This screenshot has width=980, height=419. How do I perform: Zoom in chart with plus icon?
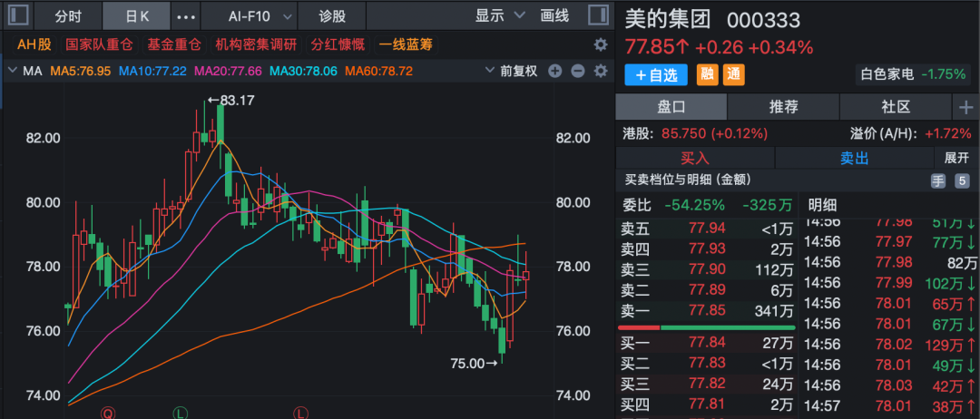[555, 72]
